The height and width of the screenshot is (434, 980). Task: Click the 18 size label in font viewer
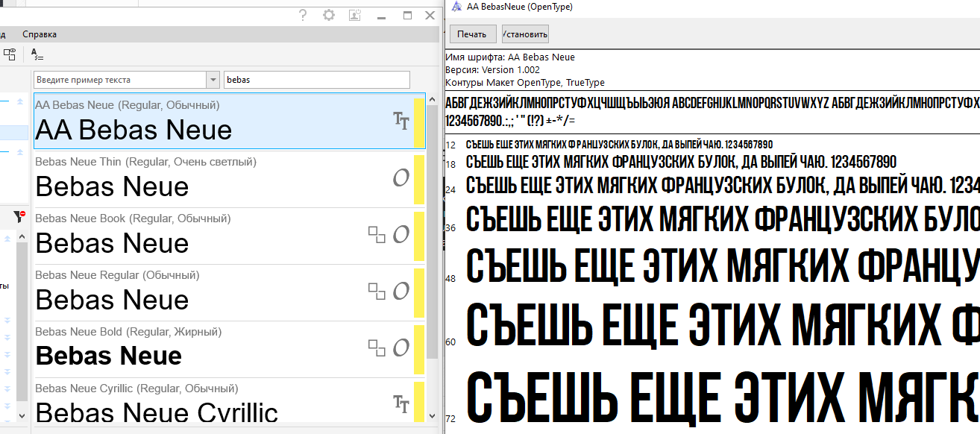450,164
